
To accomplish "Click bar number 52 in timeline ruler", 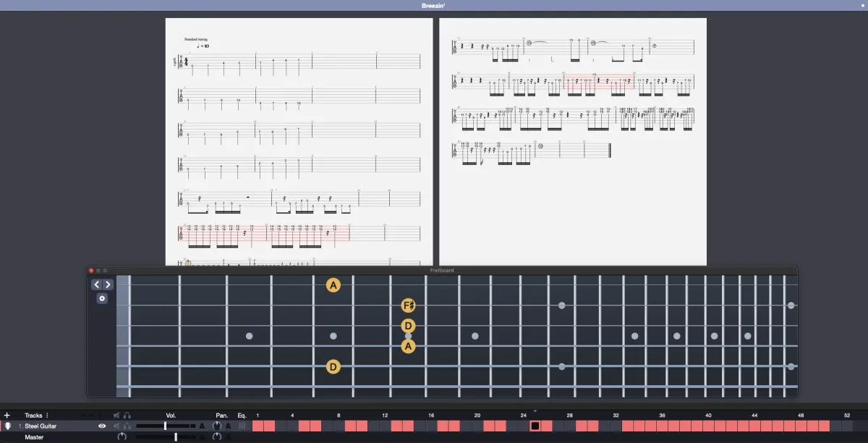I will [847, 415].
